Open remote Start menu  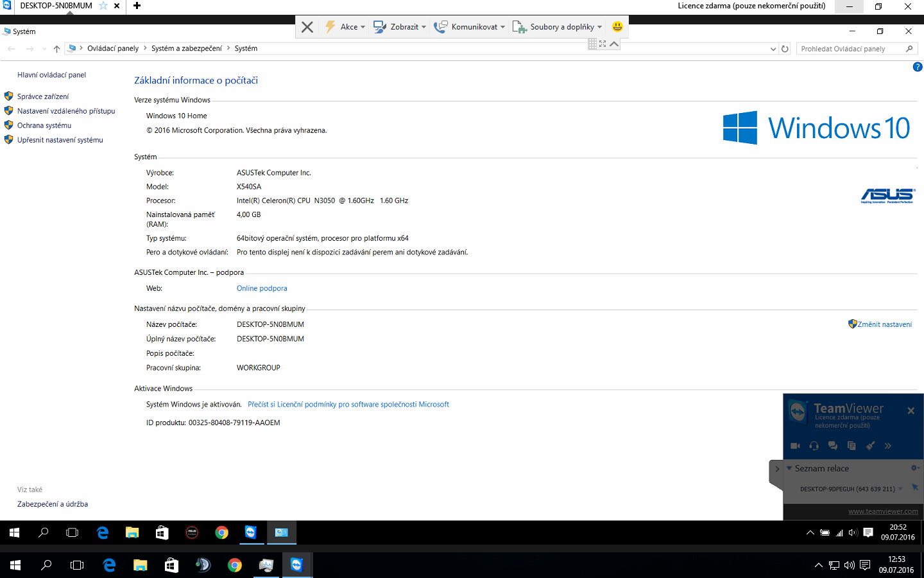[x=14, y=532]
